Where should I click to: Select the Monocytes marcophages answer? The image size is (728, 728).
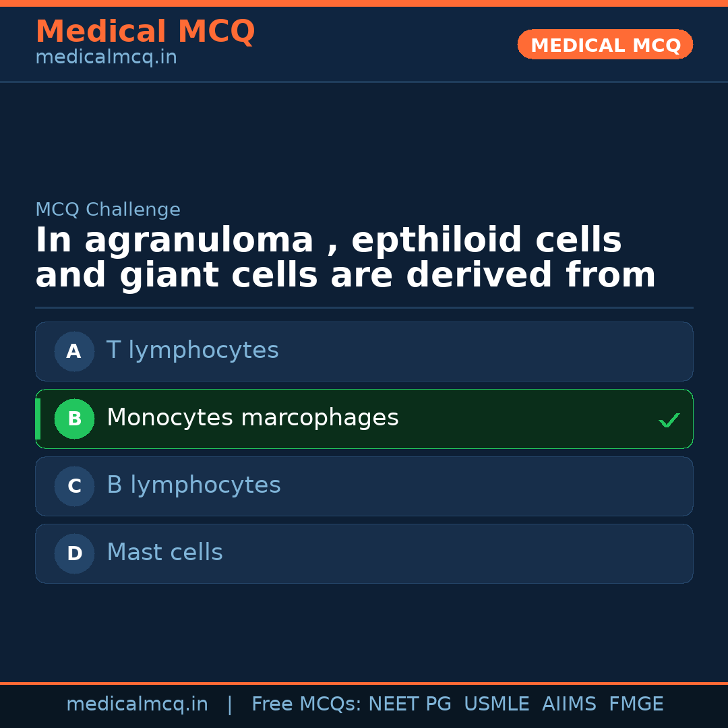point(253,418)
